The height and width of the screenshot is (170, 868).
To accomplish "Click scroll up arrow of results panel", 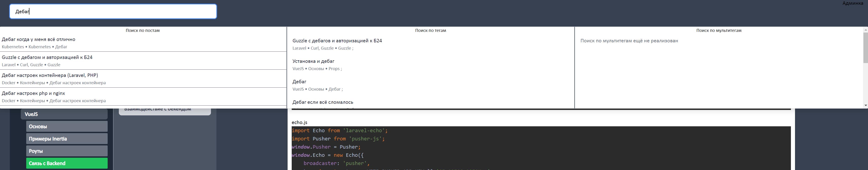I will (x=866, y=30).
